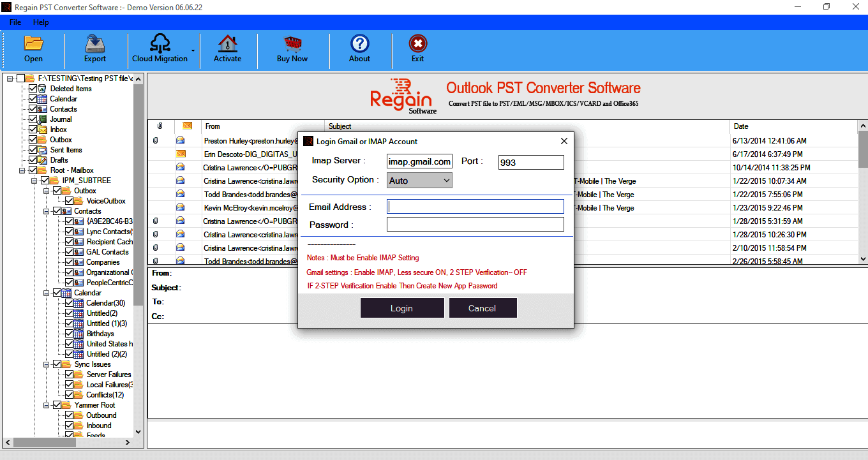Click the Journal folder icon

[43, 119]
